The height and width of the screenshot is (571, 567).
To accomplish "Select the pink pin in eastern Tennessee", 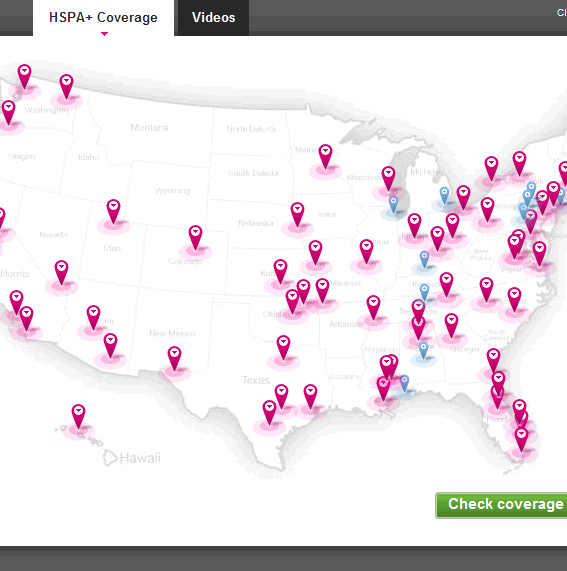I will [x=446, y=285].
